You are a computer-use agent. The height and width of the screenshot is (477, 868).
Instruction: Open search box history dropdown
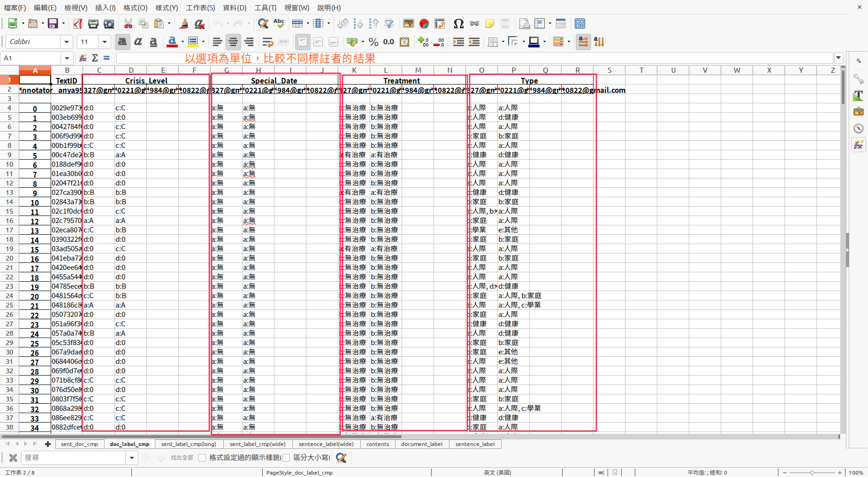[x=132, y=458]
